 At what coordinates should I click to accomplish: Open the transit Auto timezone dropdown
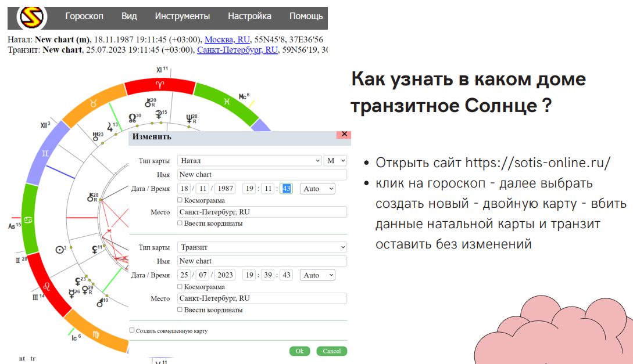tap(317, 275)
